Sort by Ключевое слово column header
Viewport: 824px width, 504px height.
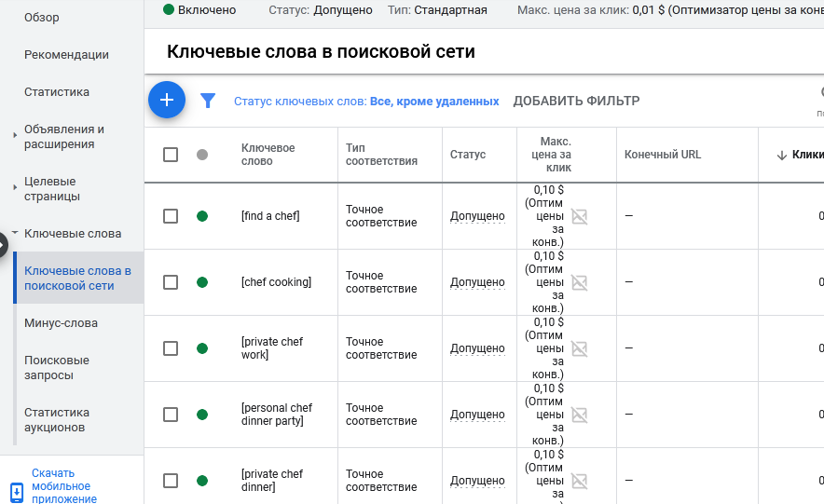coord(268,155)
